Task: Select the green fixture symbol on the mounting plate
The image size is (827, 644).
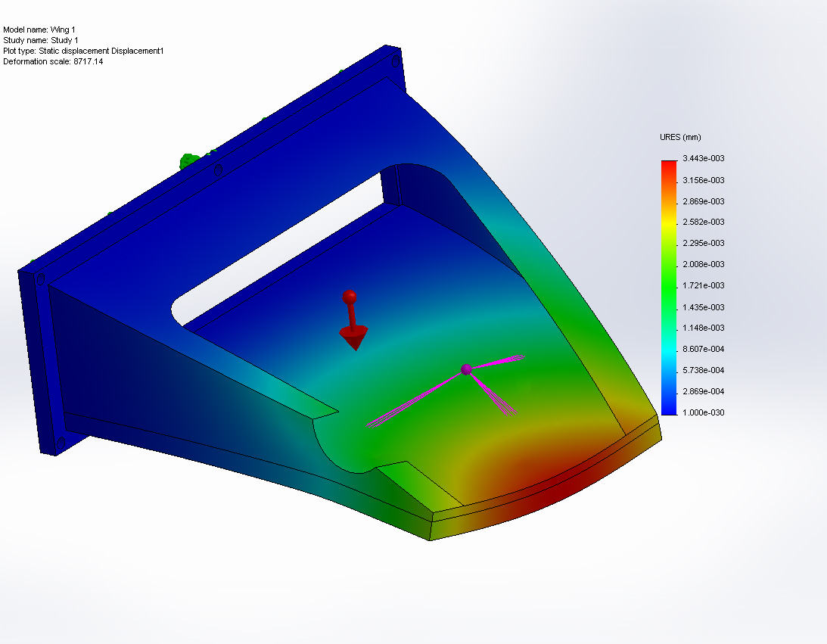Action: pyautogui.click(x=187, y=159)
